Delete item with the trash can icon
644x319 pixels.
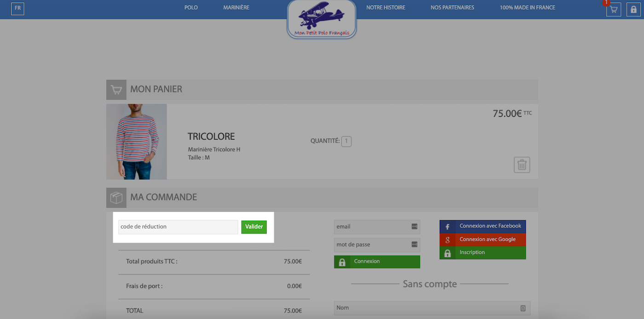pyautogui.click(x=522, y=165)
